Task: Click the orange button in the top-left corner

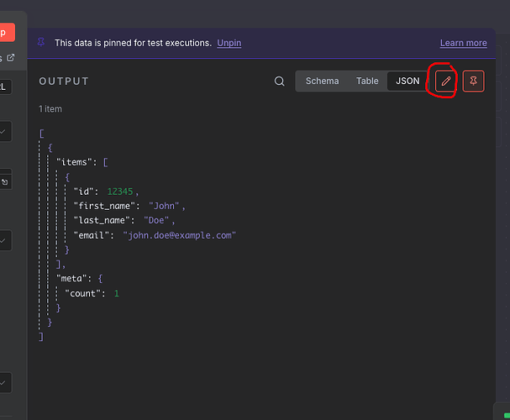Action: tap(8, 32)
